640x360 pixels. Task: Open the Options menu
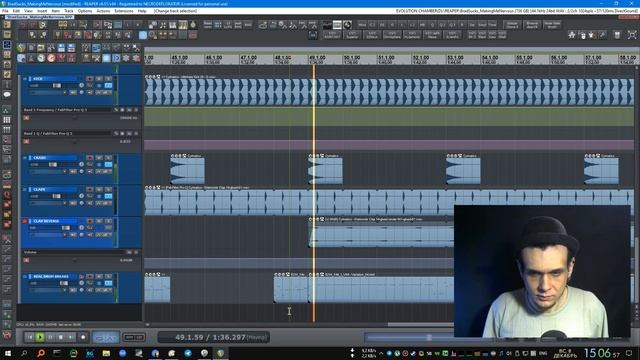tap(84, 11)
